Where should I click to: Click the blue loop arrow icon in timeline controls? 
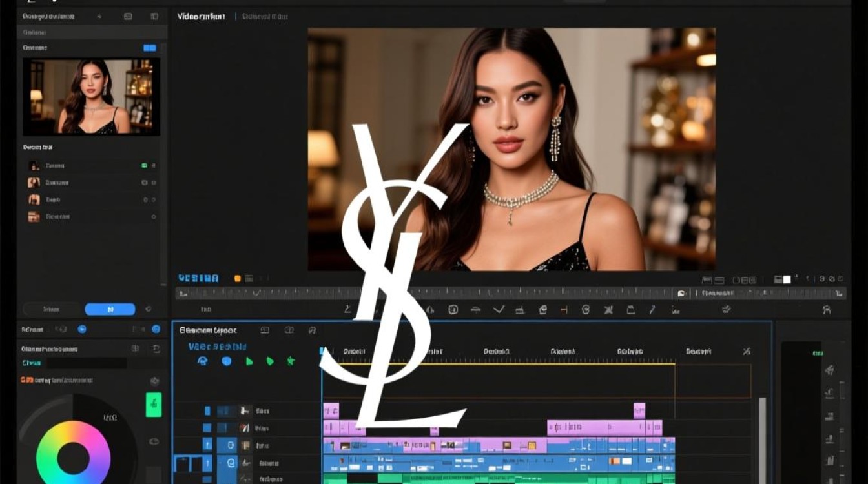203,361
